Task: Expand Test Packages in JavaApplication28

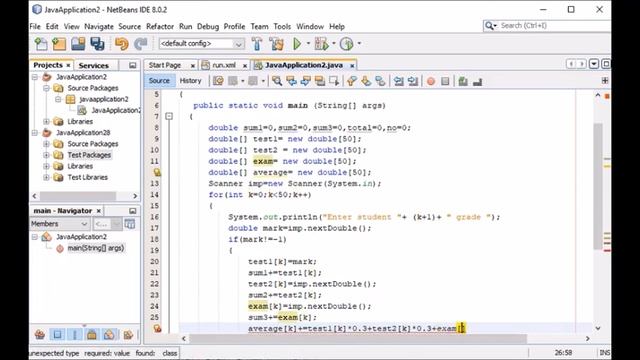Action: (x=46, y=155)
